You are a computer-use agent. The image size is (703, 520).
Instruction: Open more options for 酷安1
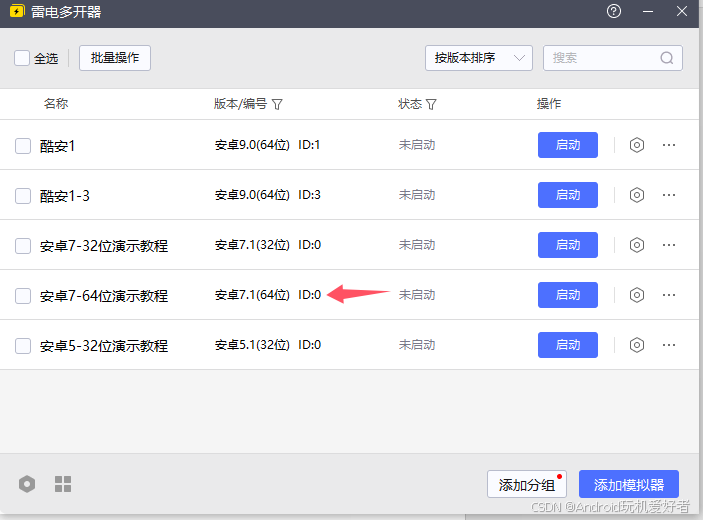669,145
